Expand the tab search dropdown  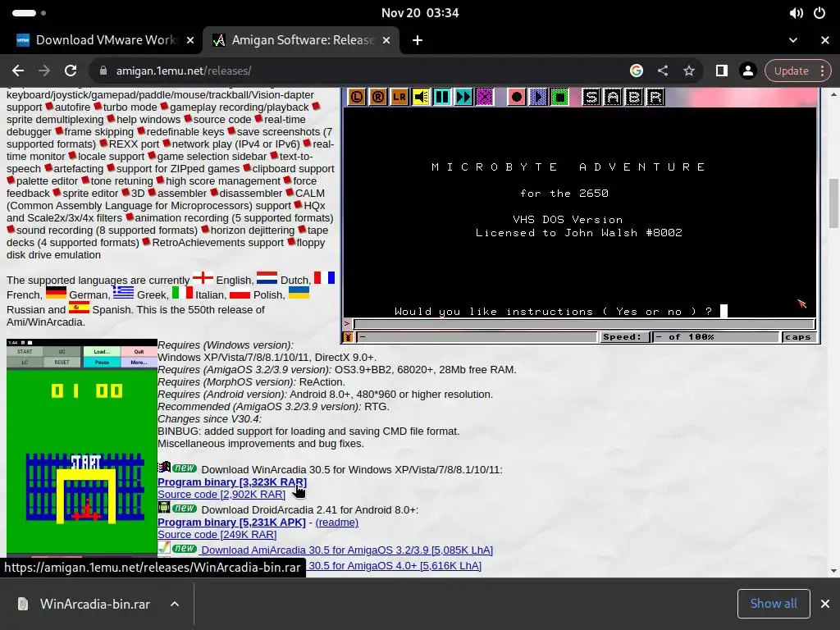click(793, 40)
